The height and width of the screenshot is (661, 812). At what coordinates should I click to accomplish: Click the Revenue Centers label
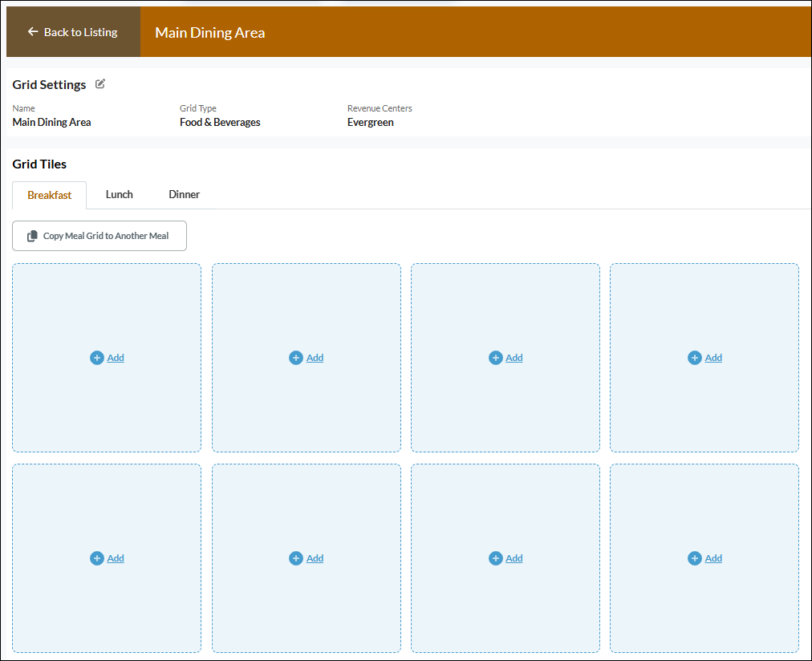pyautogui.click(x=380, y=108)
